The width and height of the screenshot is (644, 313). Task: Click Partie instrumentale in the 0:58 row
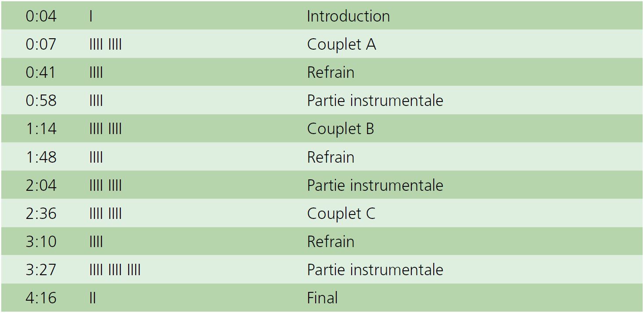click(x=375, y=101)
